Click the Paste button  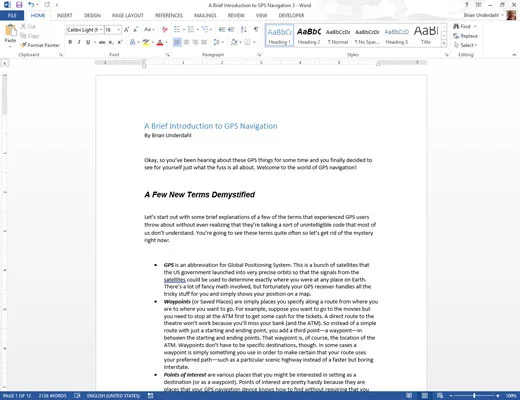10,35
